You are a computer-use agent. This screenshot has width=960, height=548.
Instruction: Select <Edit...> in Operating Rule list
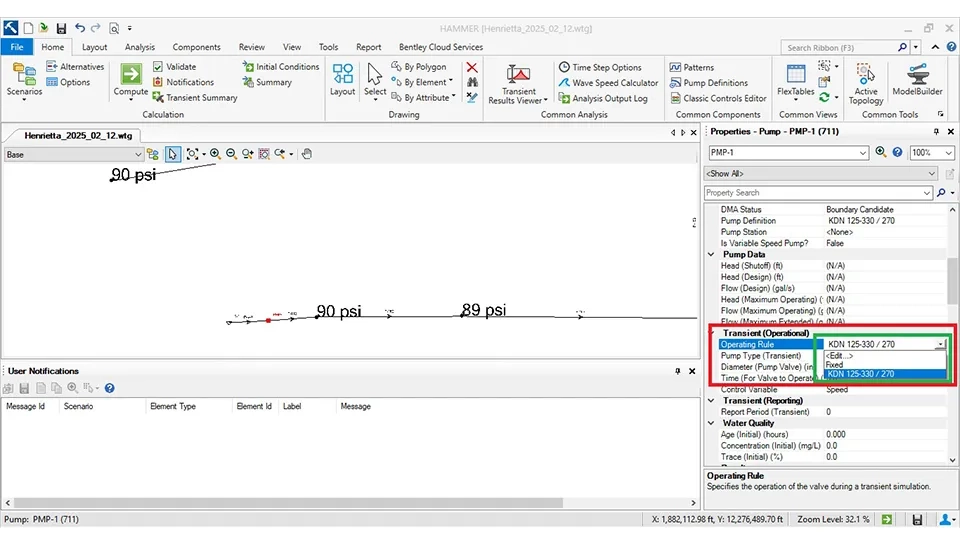click(839, 356)
